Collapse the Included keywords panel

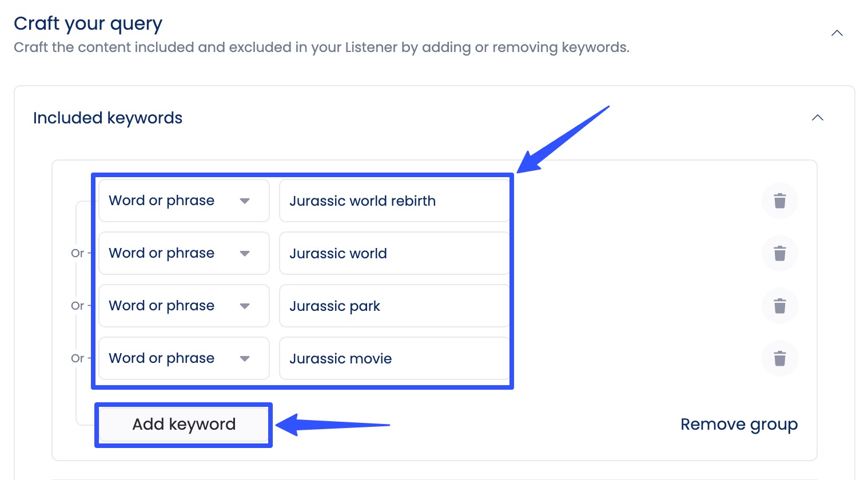click(818, 118)
